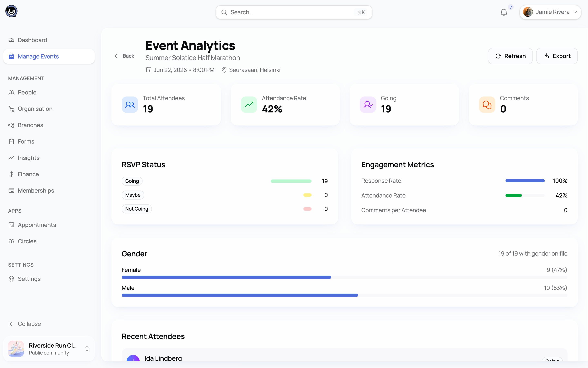Click the location pin icon by Seurasaari
Image resolution: width=588 pixels, height=368 pixels.
[224, 70]
